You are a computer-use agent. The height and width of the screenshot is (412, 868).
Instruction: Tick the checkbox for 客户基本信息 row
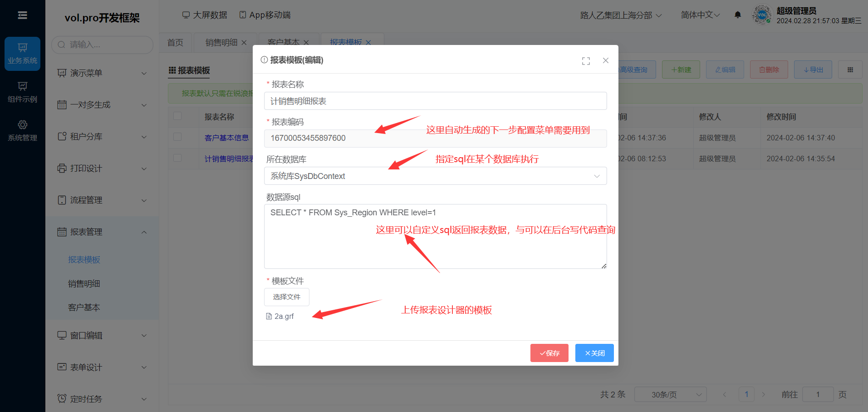177,137
